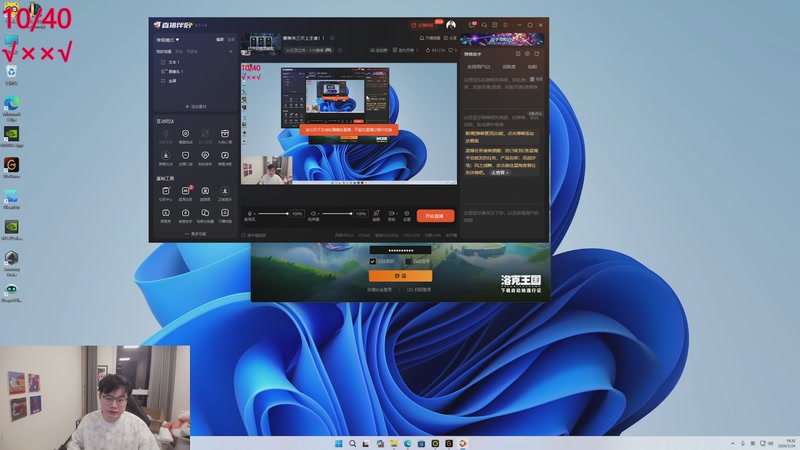Click the promotional banner above 弹幕助手
The height and width of the screenshot is (450, 800).
pyautogui.click(x=502, y=39)
